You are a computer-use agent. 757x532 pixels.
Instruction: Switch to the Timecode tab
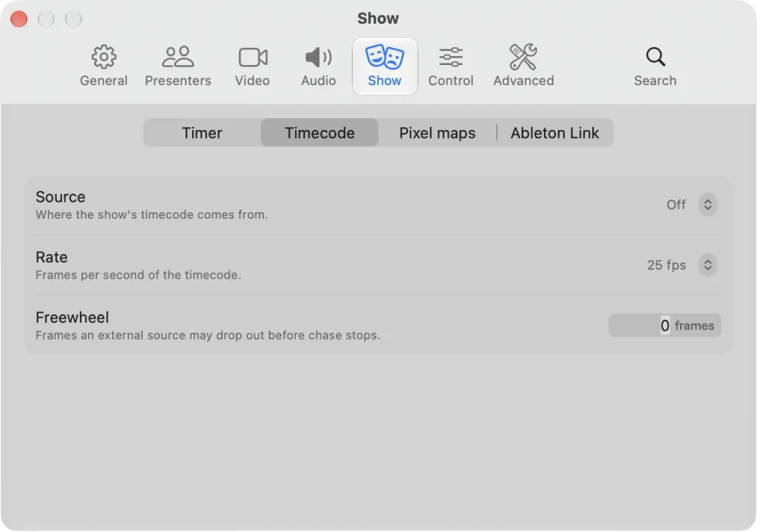click(x=319, y=133)
